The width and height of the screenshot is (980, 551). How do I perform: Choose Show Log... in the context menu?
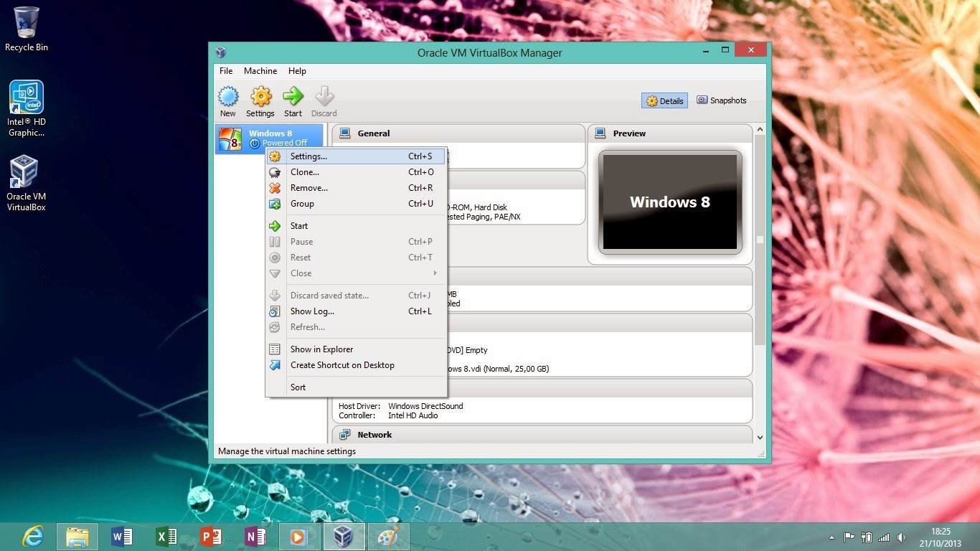[356, 311]
